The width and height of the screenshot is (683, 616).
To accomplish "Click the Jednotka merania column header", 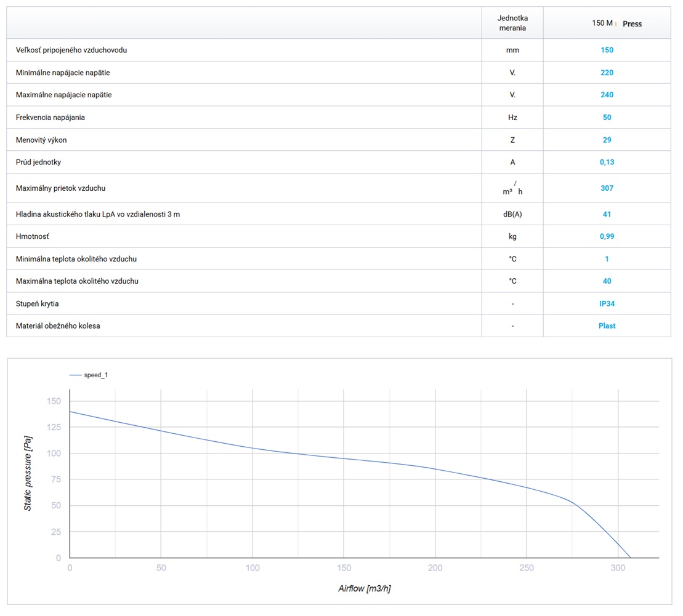I will [x=512, y=23].
